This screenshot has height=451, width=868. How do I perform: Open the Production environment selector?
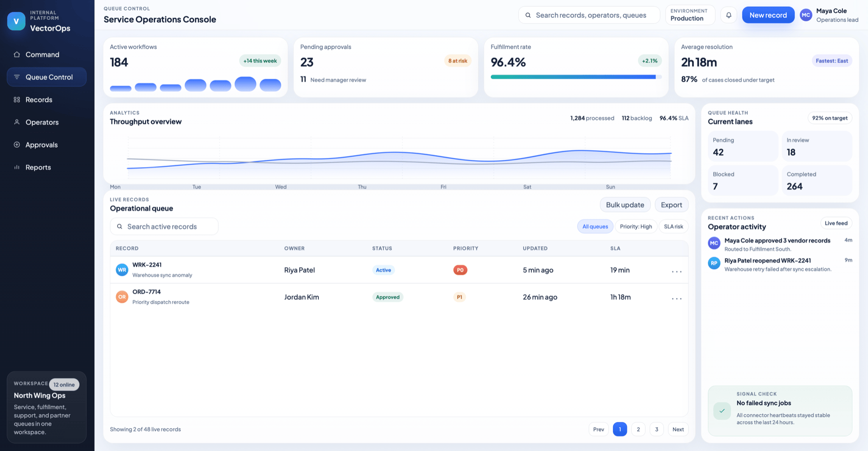[x=690, y=15]
